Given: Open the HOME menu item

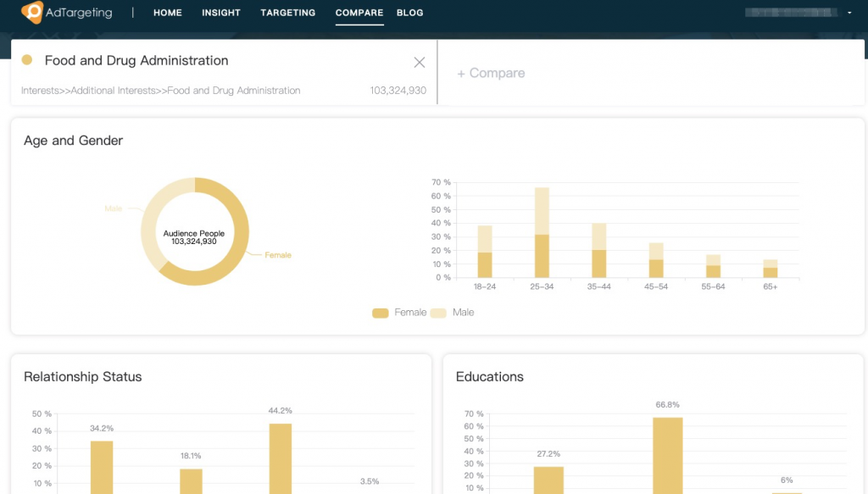Looking at the screenshot, I should pyautogui.click(x=168, y=13).
